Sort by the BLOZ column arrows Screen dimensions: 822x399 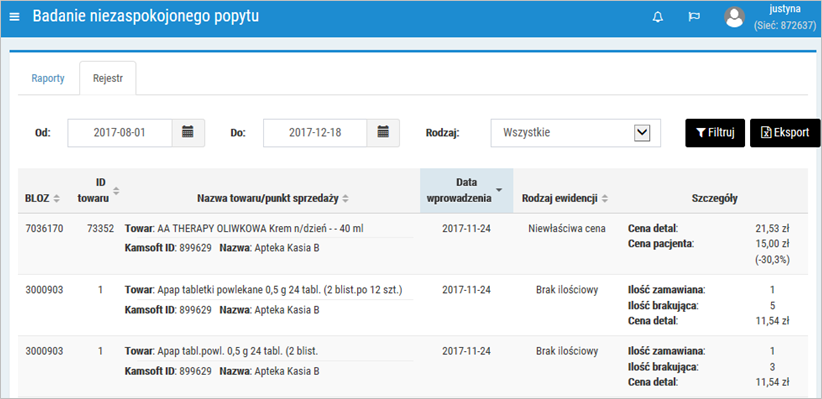tap(57, 199)
